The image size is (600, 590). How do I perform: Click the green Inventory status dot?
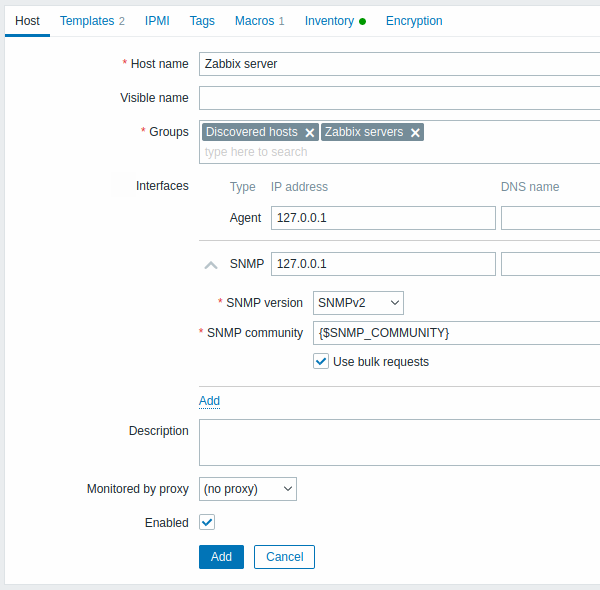tap(362, 21)
